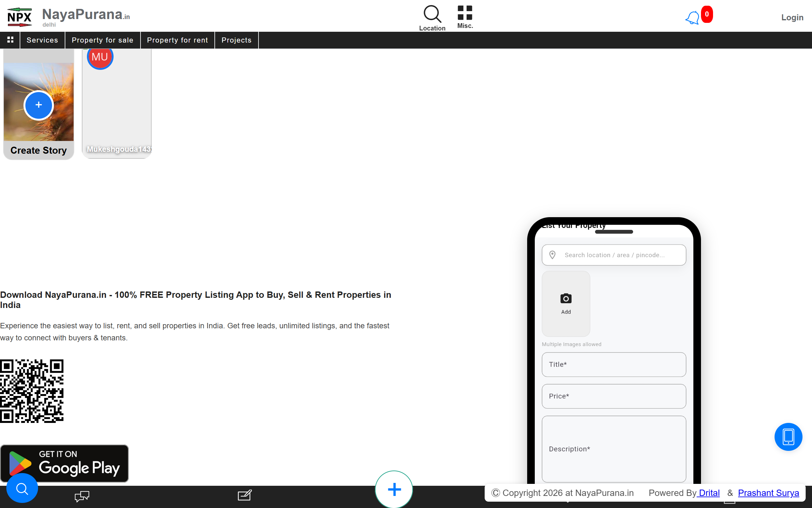Viewport: 812px width, 508px height.
Task: Click the blue mobile phone floating button
Action: click(x=788, y=437)
